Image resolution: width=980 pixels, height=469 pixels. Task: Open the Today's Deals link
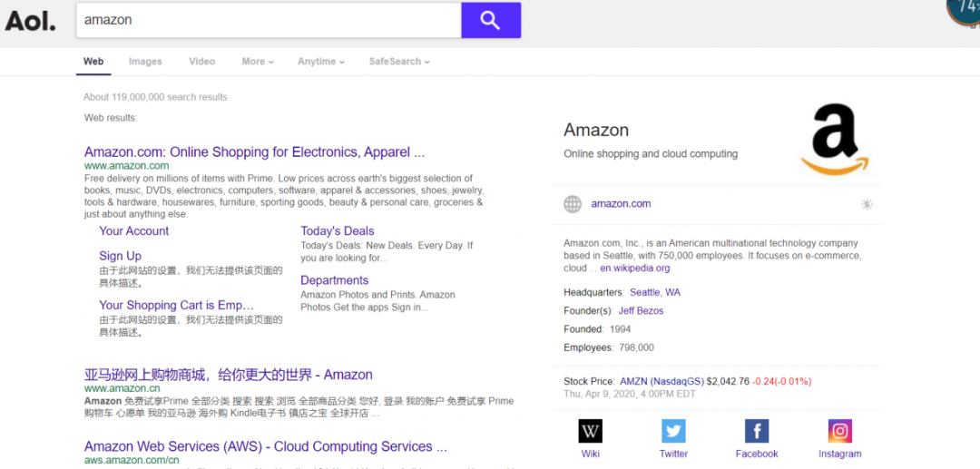click(x=338, y=231)
